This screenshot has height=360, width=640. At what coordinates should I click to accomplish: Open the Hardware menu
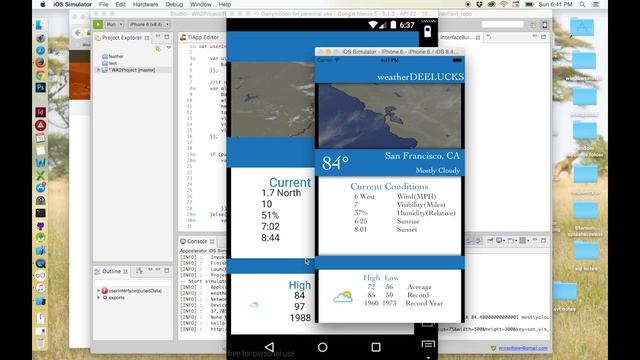(145, 4)
